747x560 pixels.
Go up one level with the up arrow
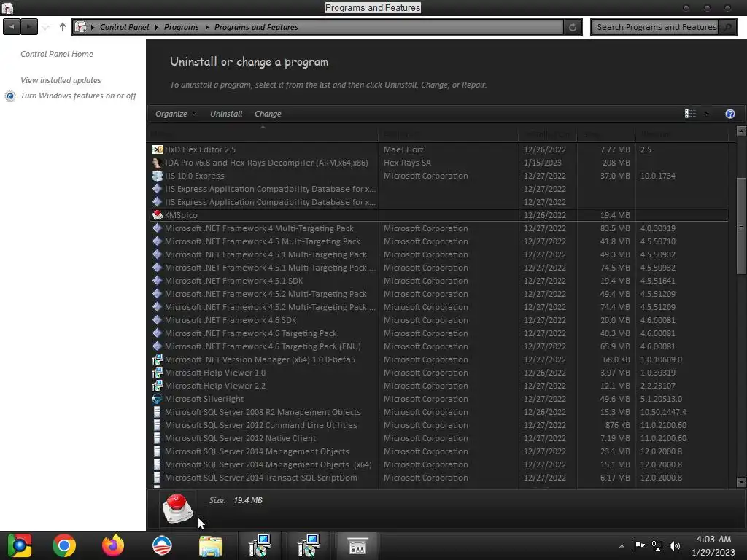[x=63, y=27]
